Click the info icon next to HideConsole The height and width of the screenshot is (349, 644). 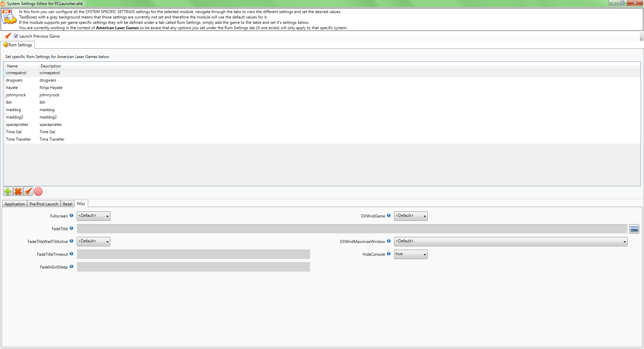[x=389, y=254]
